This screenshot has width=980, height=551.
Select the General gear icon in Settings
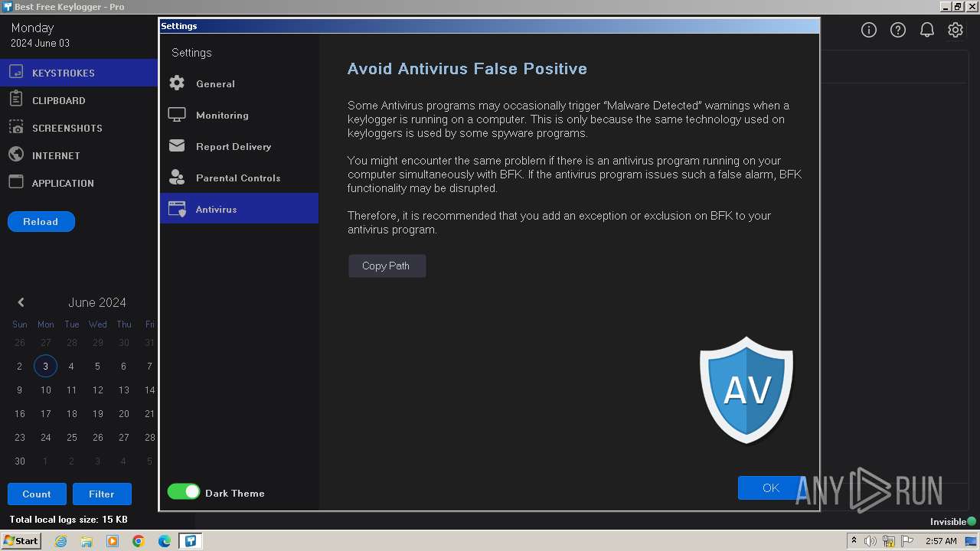[177, 83]
